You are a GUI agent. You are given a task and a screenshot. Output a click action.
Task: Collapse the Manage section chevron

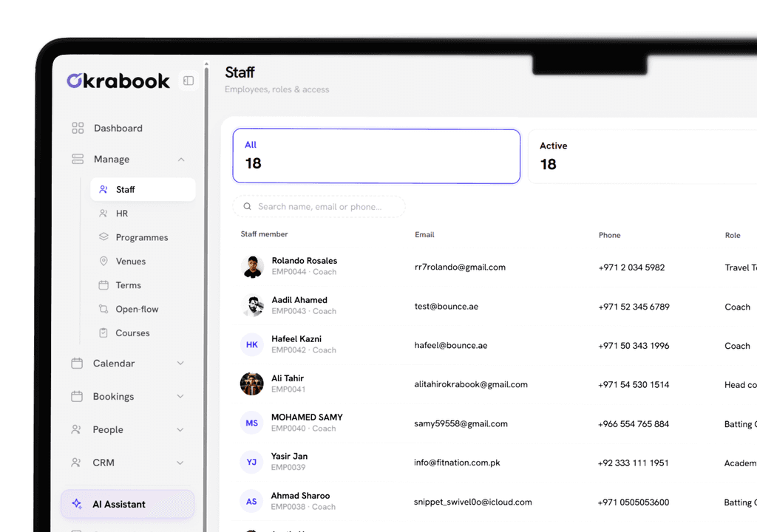(x=181, y=160)
